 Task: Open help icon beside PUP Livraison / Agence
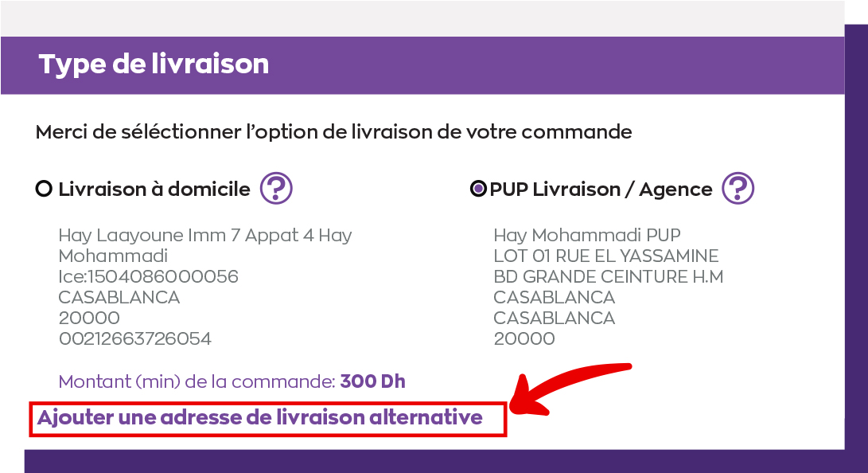pos(738,188)
